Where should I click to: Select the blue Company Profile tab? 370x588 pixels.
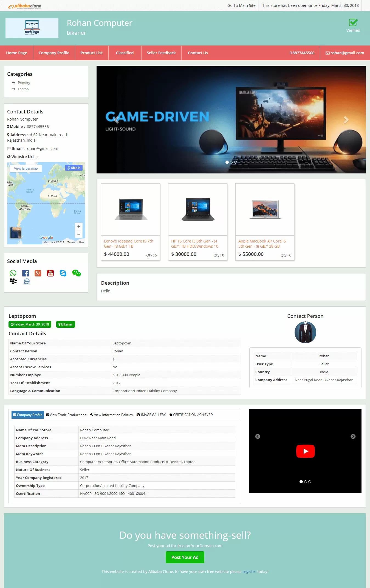click(x=28, y=415)
